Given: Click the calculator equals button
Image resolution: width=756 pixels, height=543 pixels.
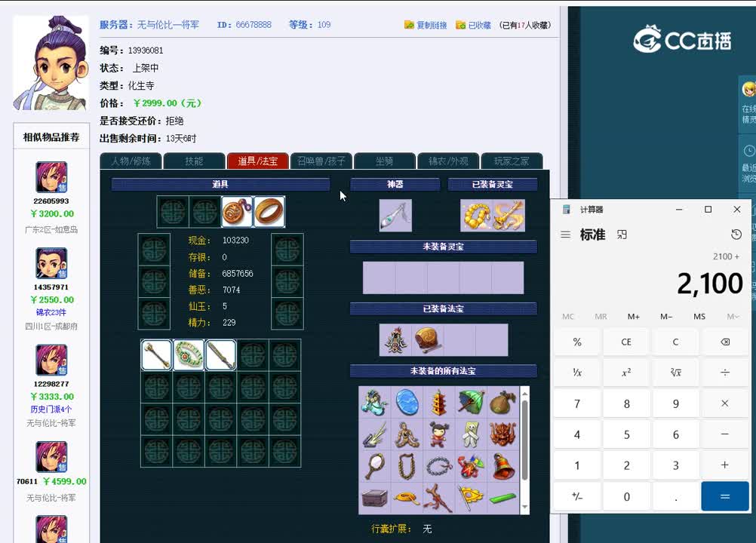Looking at the screenshot, I should point(725,496).
